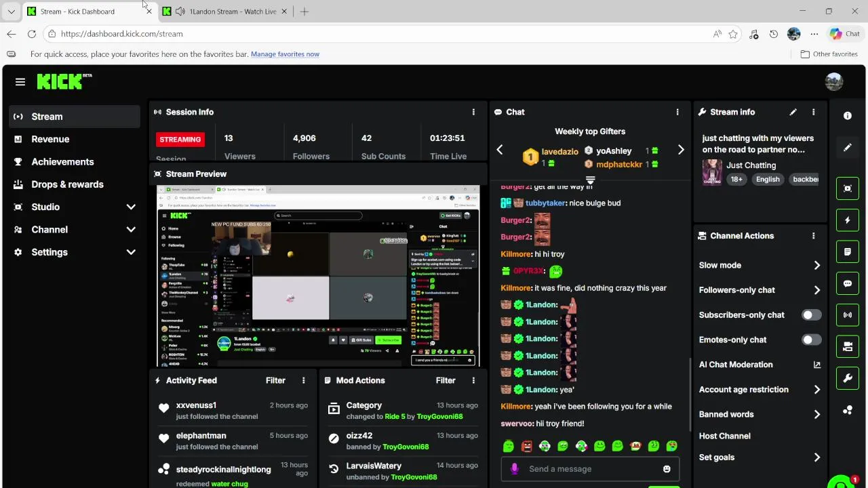Show previous weekly top gifters
This screenshot has width=868, height=488.
pos(500,150)
